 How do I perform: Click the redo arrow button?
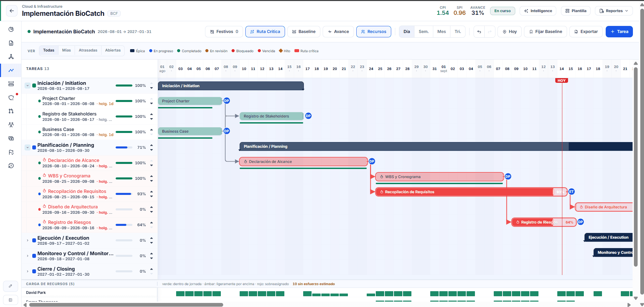(490, 32)
